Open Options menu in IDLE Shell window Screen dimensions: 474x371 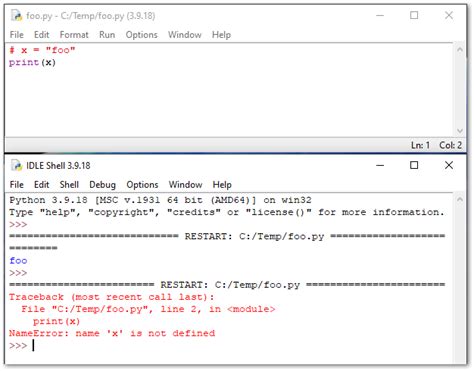click(x=142, y=185)
